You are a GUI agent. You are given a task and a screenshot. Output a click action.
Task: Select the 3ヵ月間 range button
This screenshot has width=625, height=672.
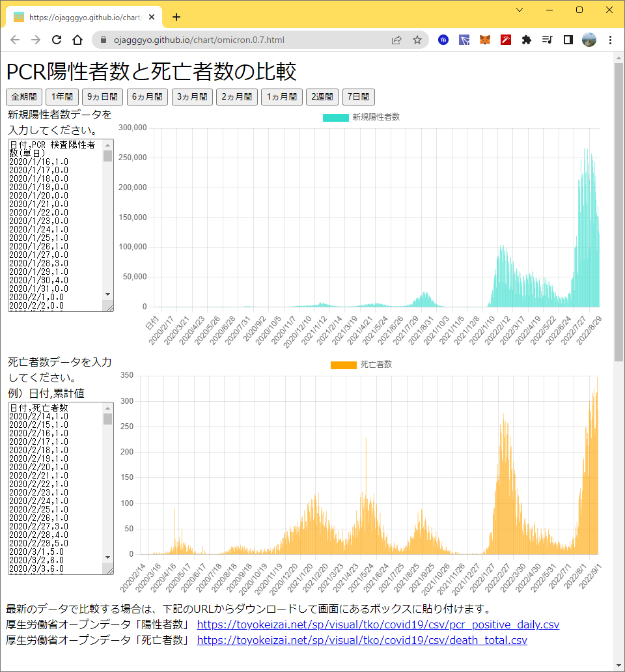pos(192,97)
